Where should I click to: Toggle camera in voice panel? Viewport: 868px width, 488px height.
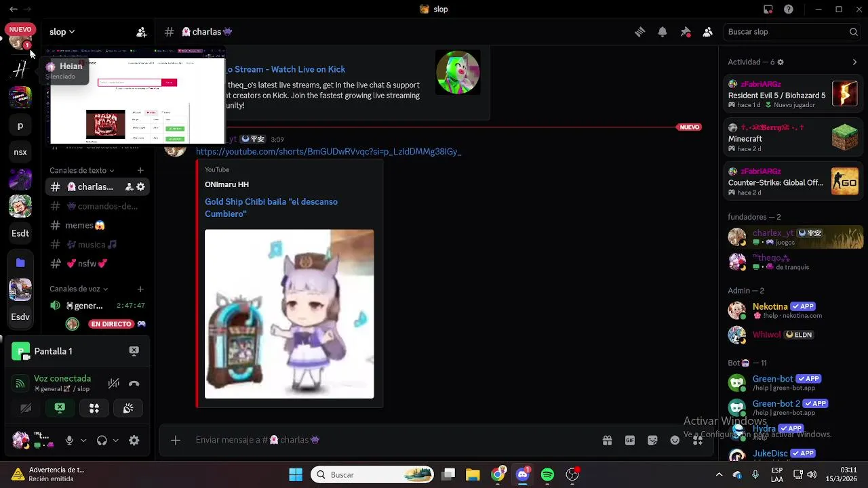[26, 408]
